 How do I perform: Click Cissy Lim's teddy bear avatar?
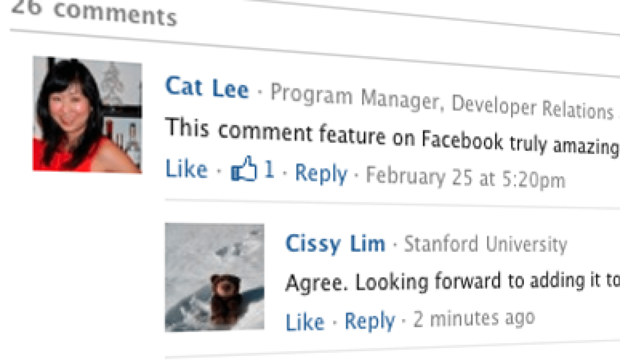[214, 277]
